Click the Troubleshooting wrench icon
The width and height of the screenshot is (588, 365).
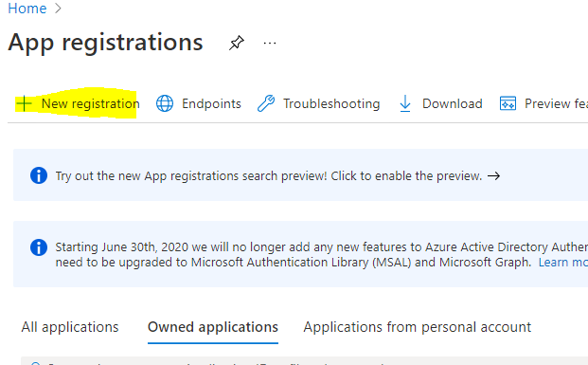[266, 103]
